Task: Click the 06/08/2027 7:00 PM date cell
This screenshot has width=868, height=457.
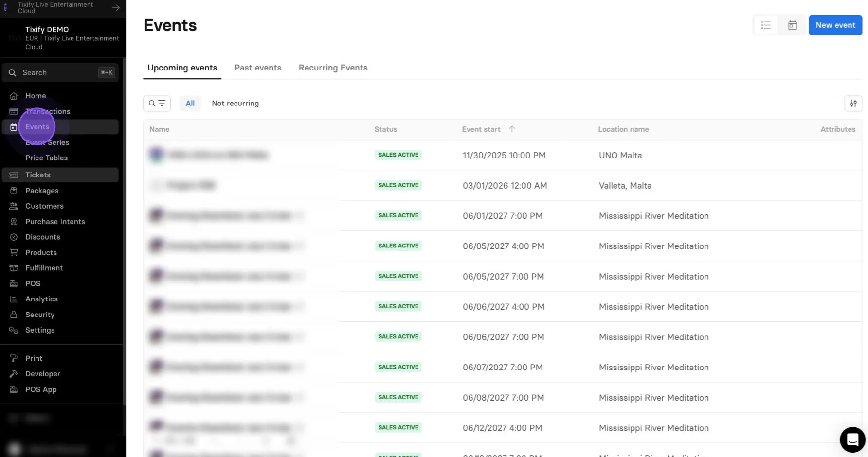Action: 504,398
